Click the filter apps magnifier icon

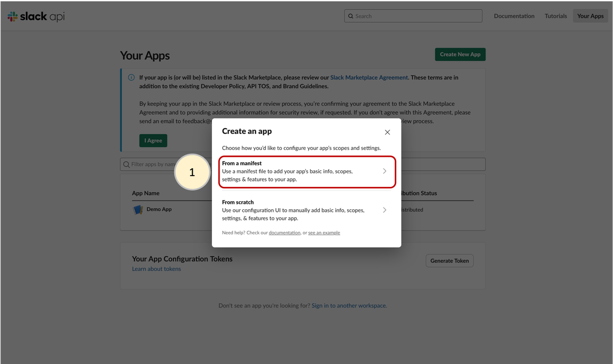coord(127,164)
